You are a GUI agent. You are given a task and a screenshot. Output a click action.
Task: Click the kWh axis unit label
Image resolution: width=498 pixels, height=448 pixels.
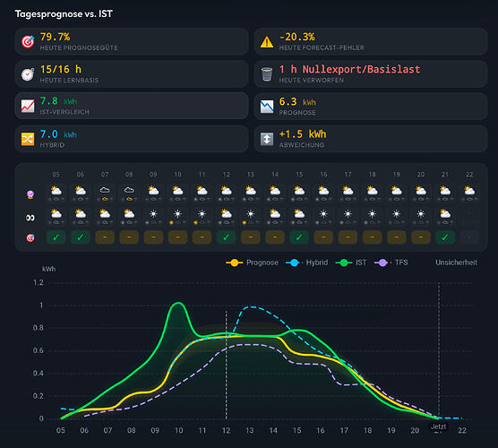click(x=49, y=269)
